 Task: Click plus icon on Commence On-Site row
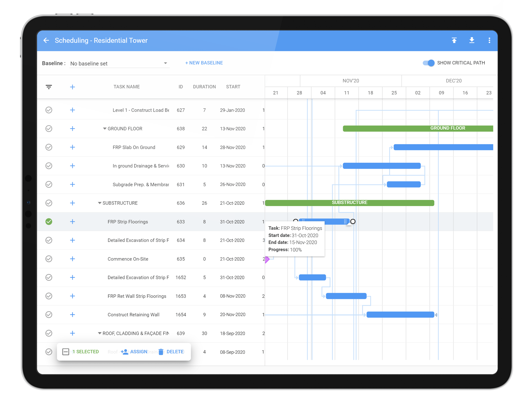(x=72, y=259)
